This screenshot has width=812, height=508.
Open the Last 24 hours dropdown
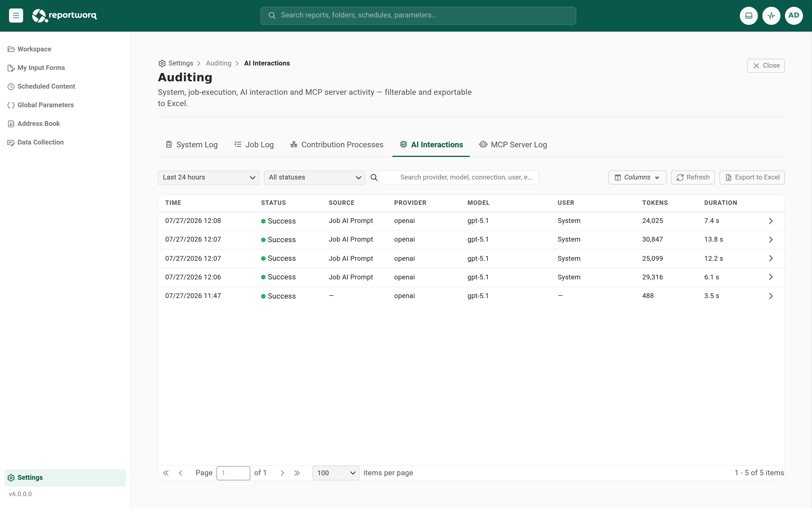click(208, 178)
